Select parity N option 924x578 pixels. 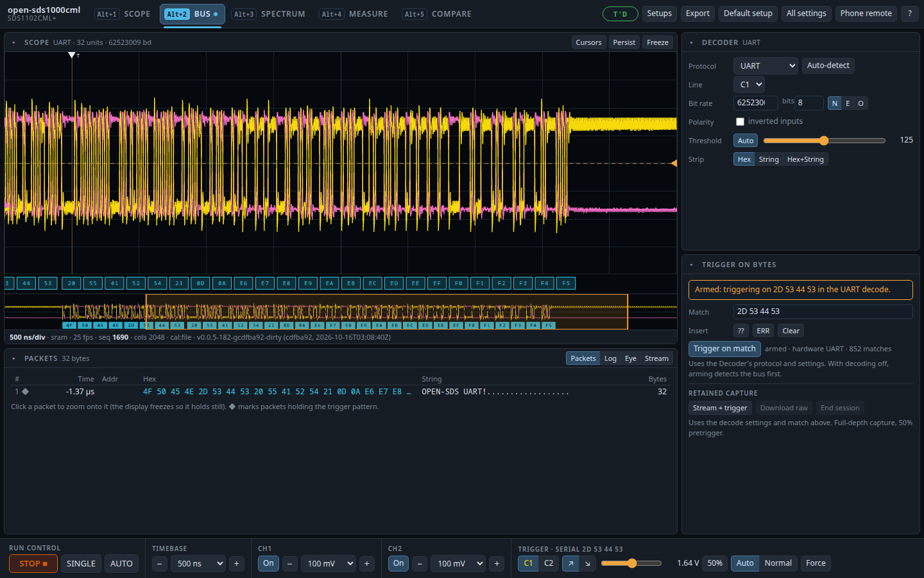point(834,103)
